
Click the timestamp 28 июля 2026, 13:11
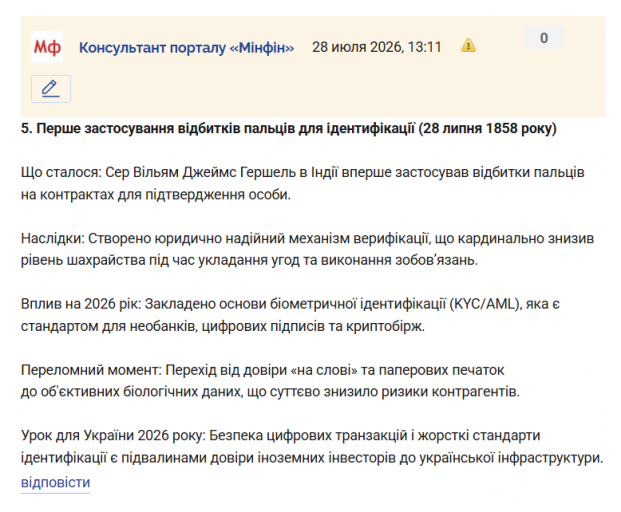[x=377, y=47]
